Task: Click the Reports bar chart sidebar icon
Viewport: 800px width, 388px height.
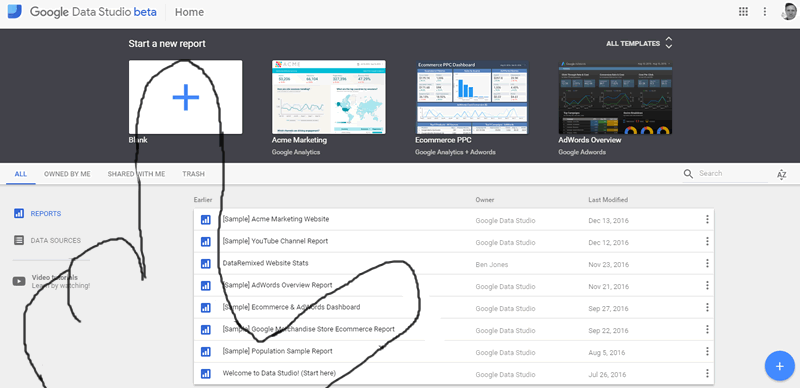Action: (x=19, y=213)
